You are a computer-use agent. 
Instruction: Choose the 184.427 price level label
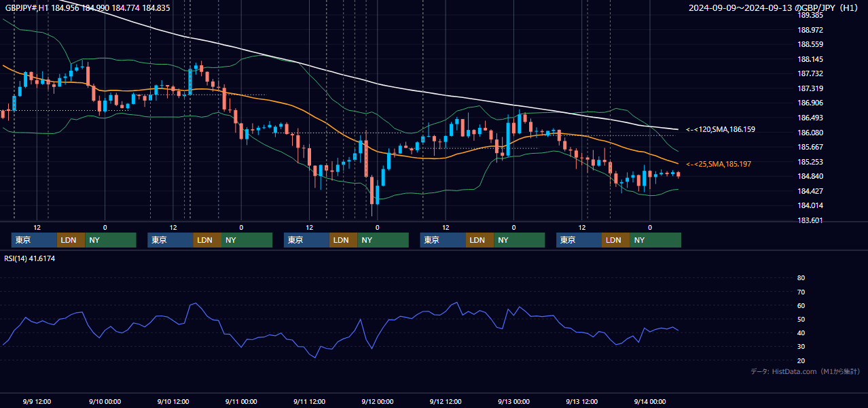pos(810,191)
